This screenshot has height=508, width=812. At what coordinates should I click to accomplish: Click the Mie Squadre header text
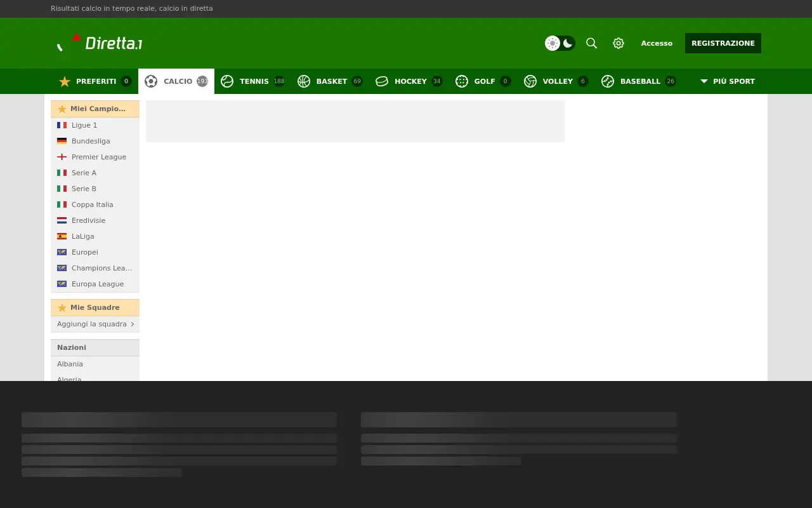(x=95, y=307)
